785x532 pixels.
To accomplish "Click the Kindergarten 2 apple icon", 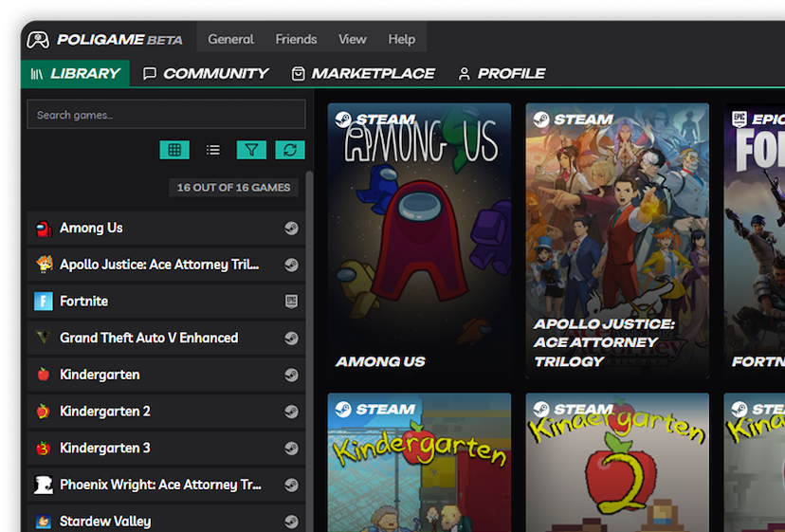I will point(44,412).
